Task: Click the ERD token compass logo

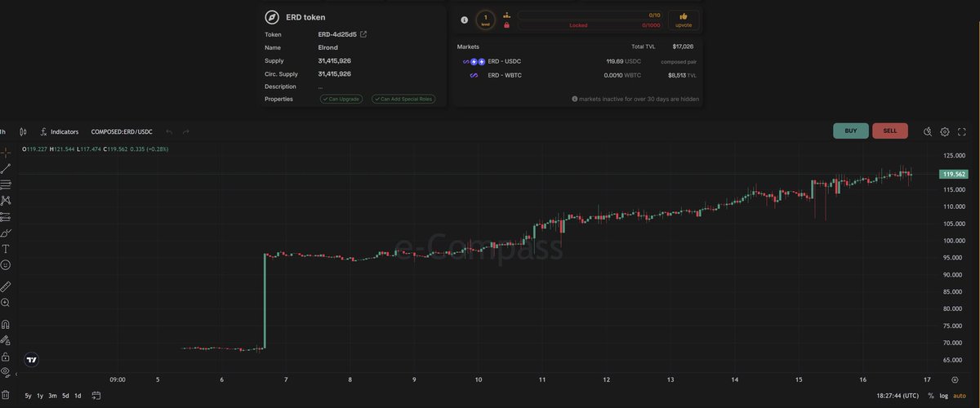Action: coord(272,17)
